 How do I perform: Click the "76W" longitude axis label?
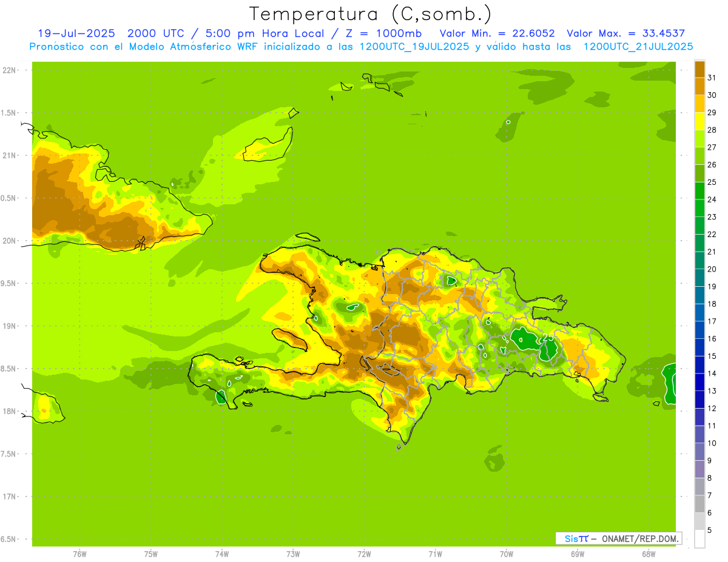(x=79, y=554)
